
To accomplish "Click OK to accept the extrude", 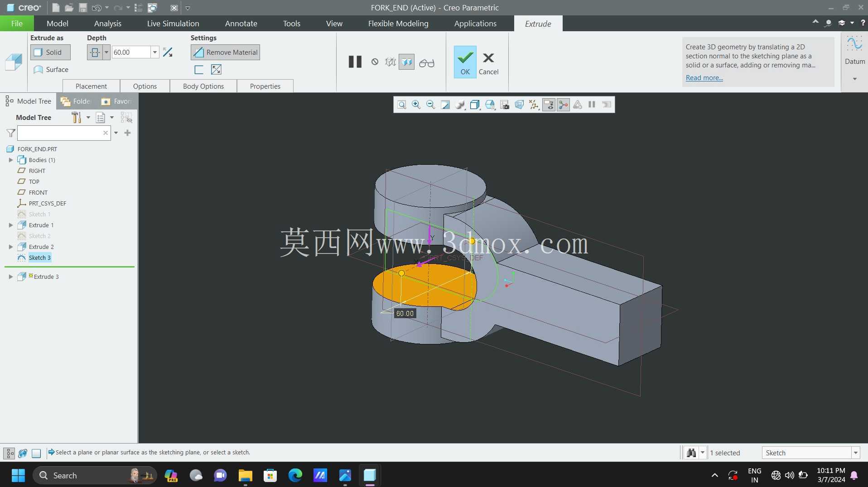I will click(x=465, y=62).
